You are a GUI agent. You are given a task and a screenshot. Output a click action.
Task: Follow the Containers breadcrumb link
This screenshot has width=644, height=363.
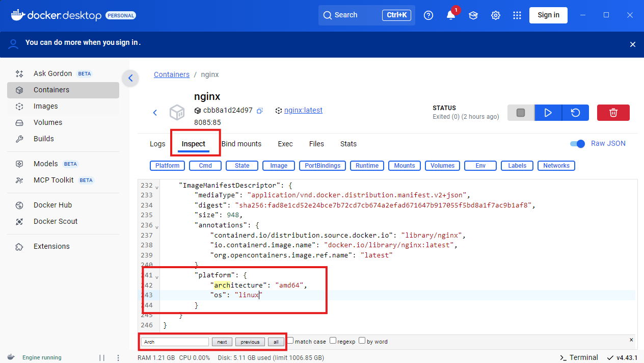(172, 74)
